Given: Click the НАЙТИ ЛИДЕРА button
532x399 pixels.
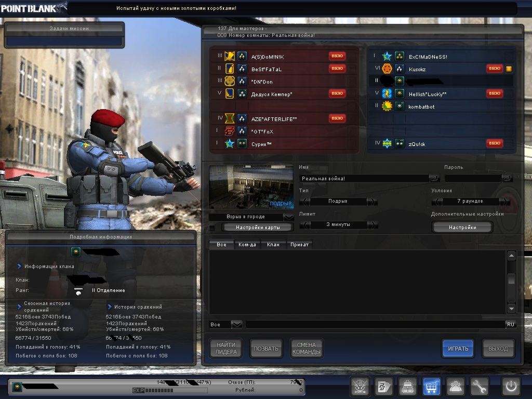Looking at the screenshot, I should pyautogui.click(x=226, y=348).
